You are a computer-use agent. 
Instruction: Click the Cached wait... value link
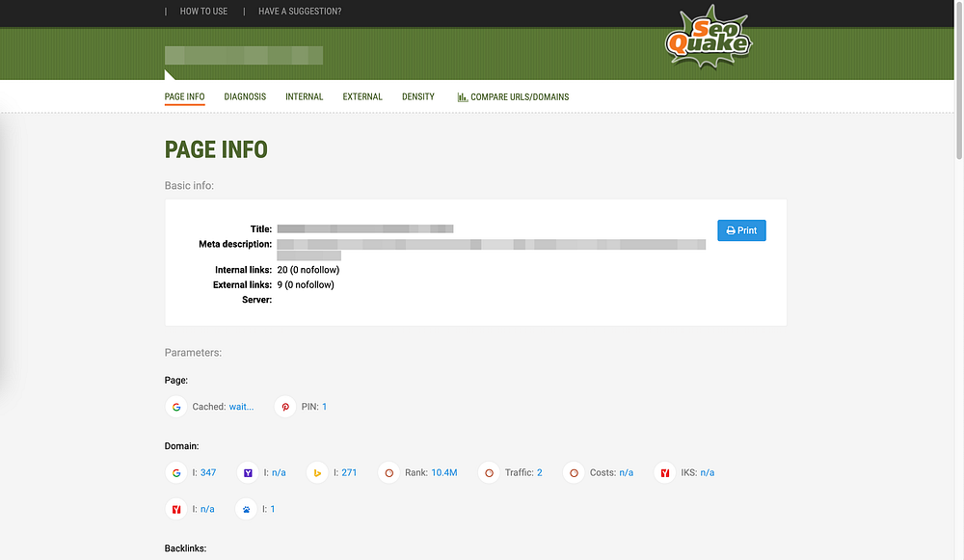tap(241, 407)
